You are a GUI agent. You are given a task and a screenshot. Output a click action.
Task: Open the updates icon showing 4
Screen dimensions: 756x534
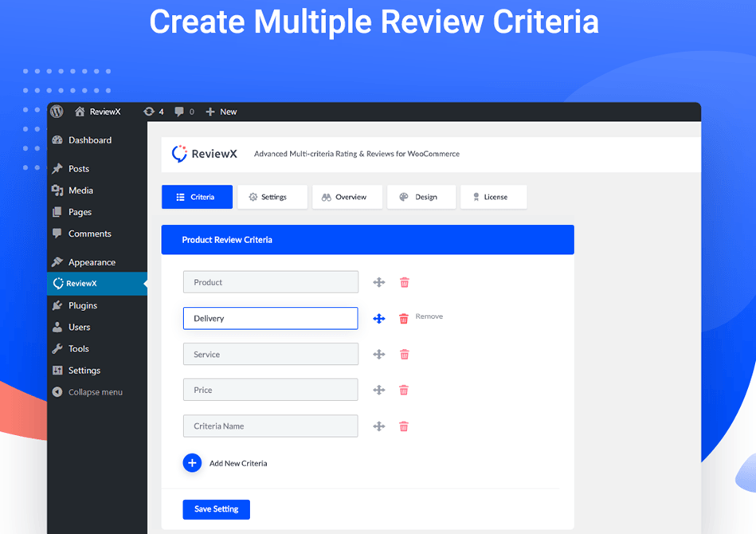click(154, 112)
